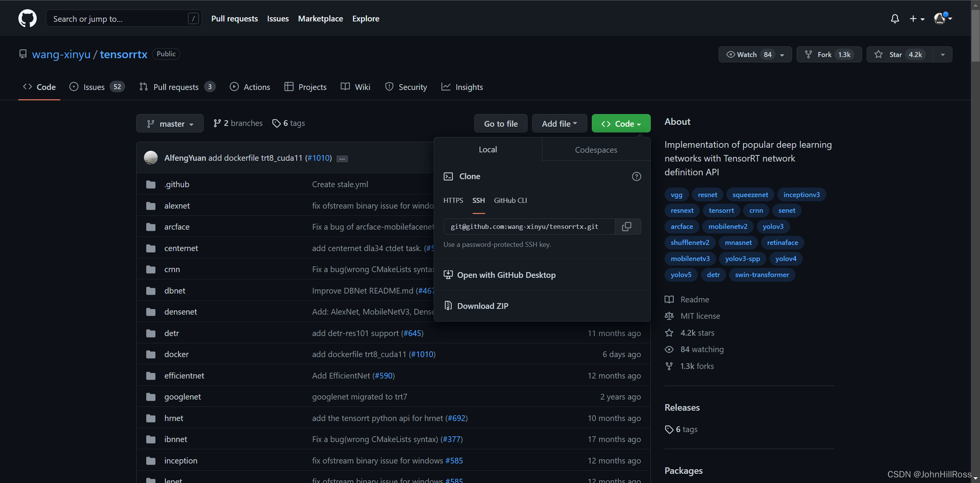
Task: Click the book icon beside Readme
Action: pos(669,299)
